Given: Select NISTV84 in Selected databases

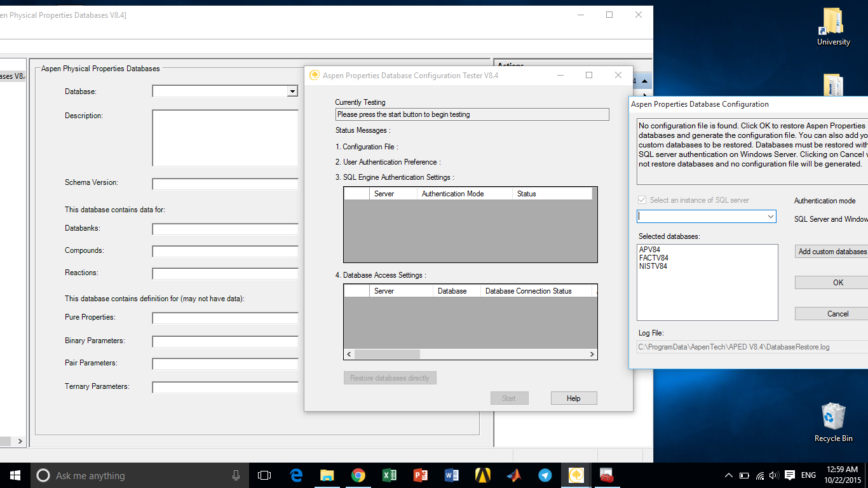Looking at the screenshot, I should click(653, 266).
